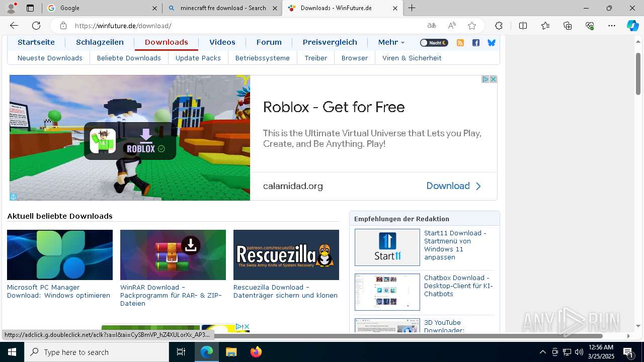Open Windows Start menu
644x362 pixels.
12,352
